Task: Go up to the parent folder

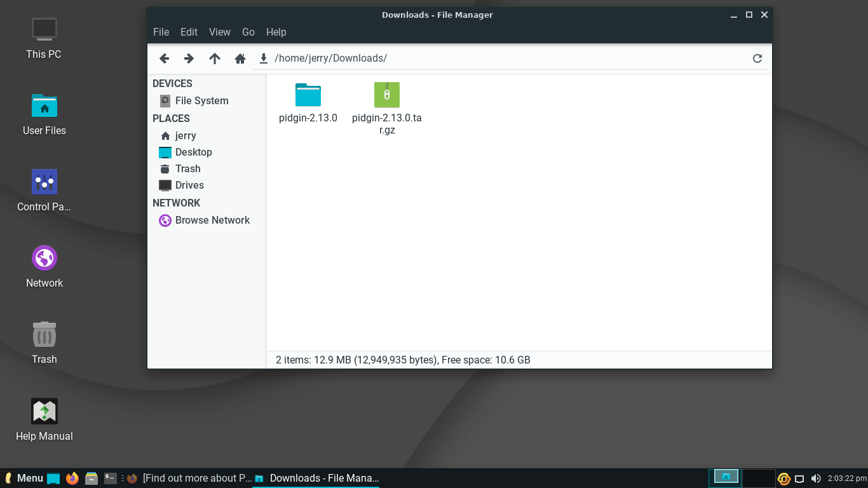Action: pyautogui.click(x=215, y=58)
